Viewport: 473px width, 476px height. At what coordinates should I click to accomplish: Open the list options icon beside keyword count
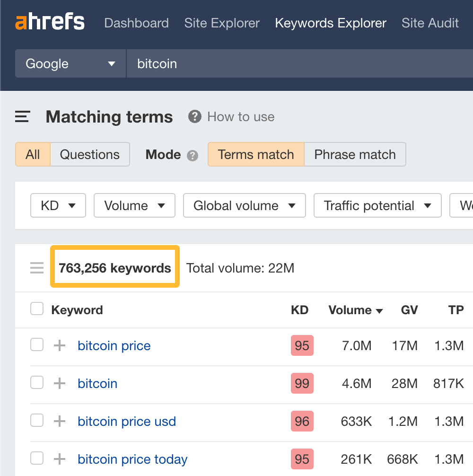tap(36, 267)
